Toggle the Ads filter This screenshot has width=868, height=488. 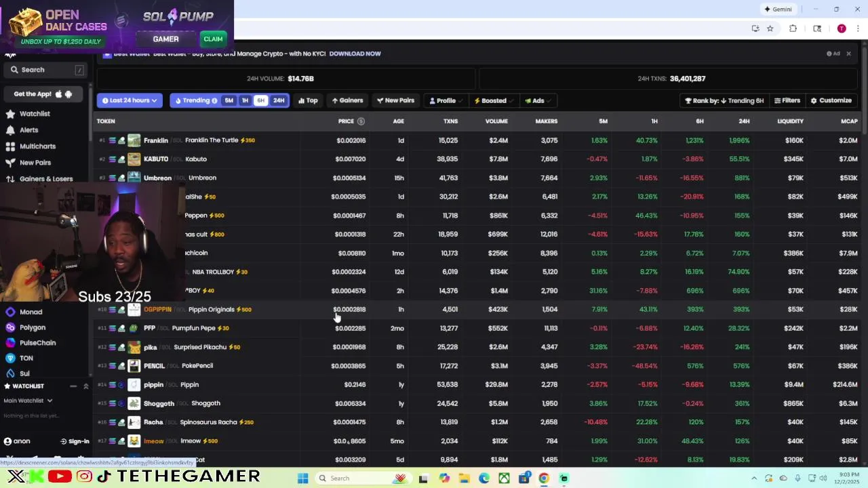tap(537, 100)
